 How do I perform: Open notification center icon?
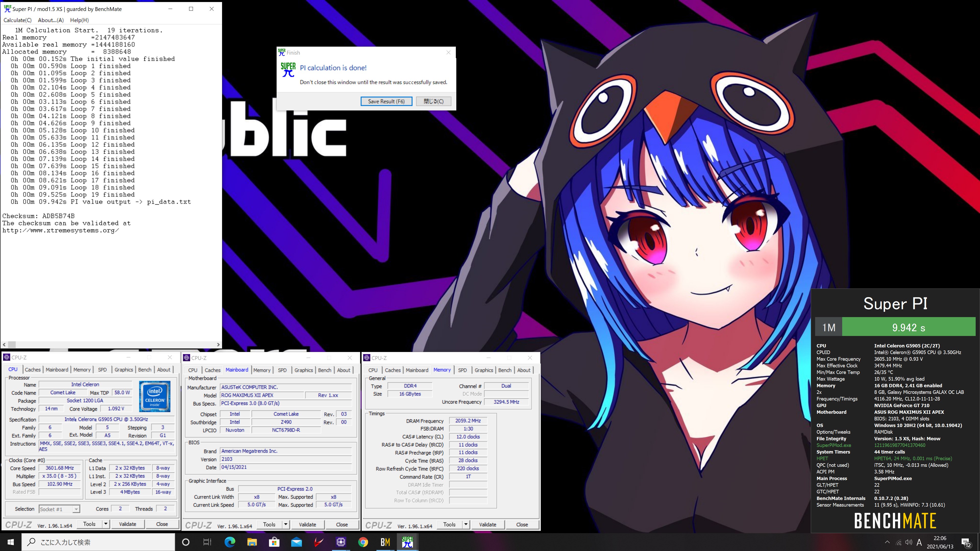966,543
